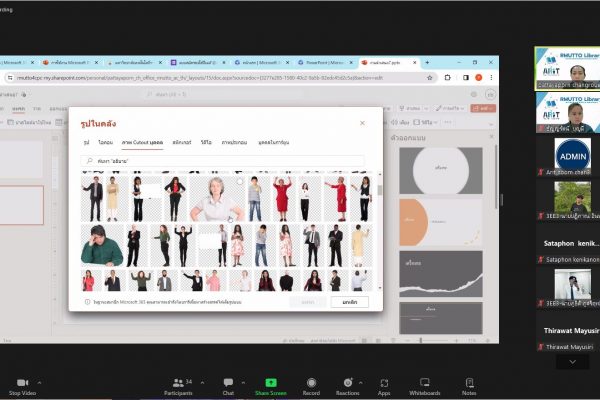This screenshot has width=600, height=400.
Task: Open Zoom Whiteboards
Action: (x=425, y=386)
